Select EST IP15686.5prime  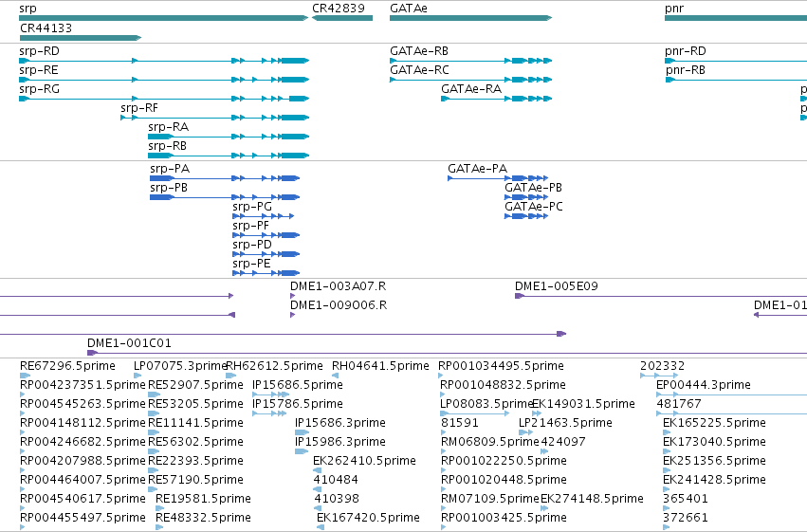point(270,394)
